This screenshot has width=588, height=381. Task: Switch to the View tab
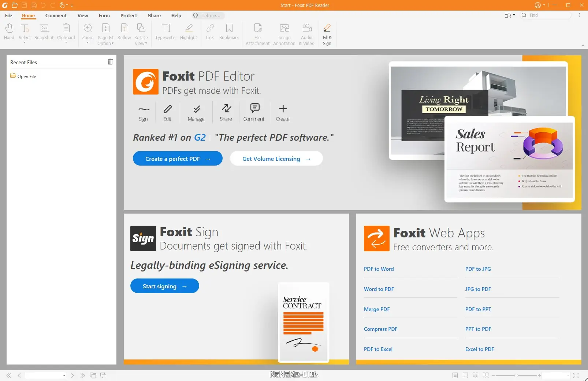(83, 15)
